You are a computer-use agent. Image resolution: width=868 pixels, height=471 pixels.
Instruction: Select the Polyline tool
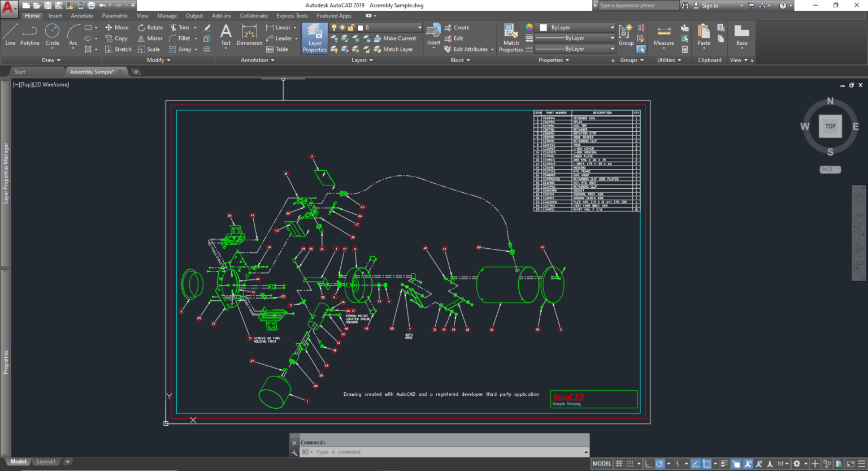coord(30,34)
